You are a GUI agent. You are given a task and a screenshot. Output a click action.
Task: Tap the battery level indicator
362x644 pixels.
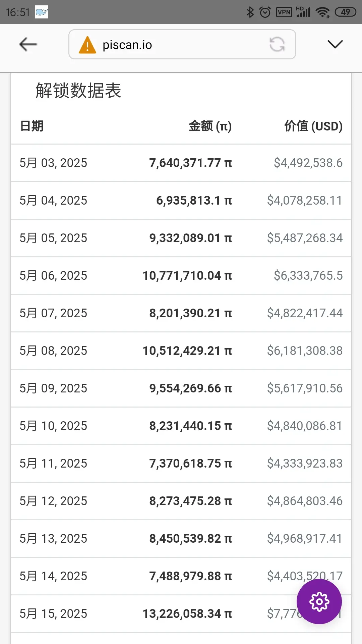[x=345, y=12]
